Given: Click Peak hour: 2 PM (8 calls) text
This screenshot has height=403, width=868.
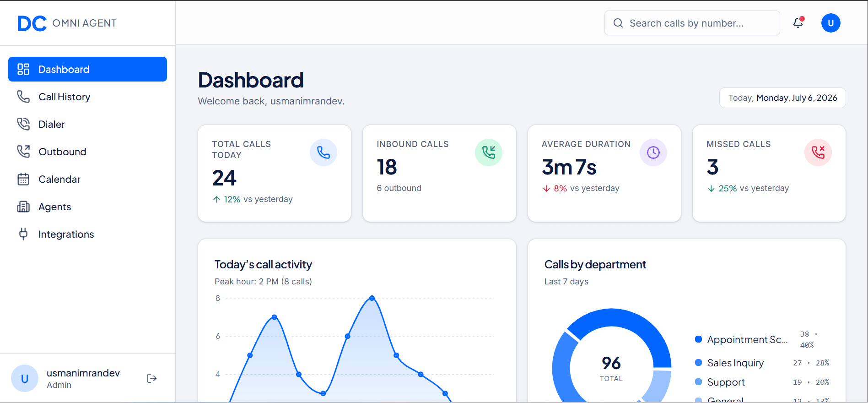Looking at the screenshot, I should 263,282.
